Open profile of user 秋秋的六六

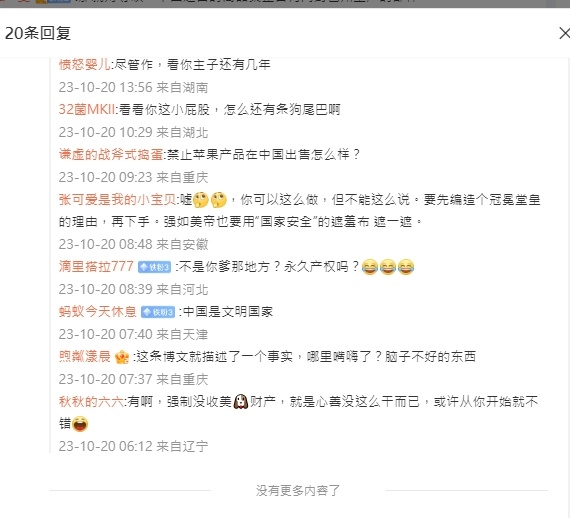pos(91,402)
